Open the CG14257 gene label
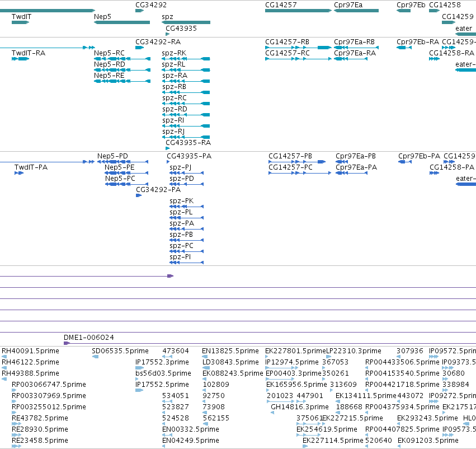The image size is (476, 449). click(x=281, y=5)
